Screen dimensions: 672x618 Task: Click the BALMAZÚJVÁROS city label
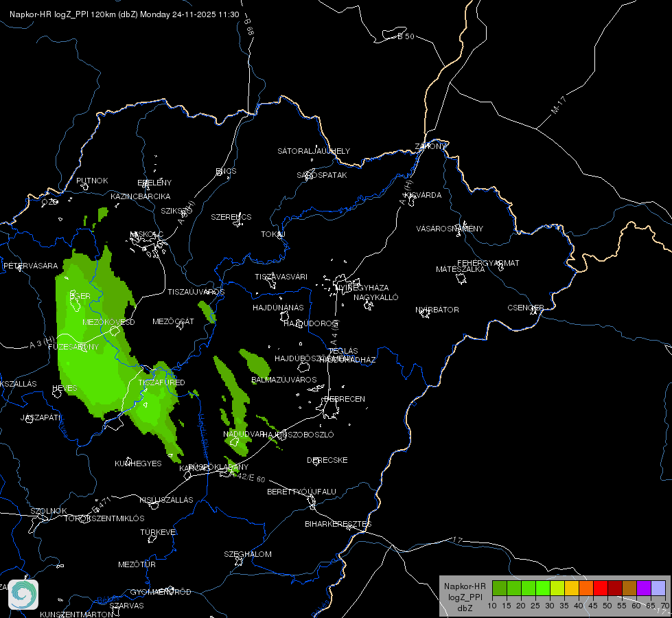click(x=283, y=380)
